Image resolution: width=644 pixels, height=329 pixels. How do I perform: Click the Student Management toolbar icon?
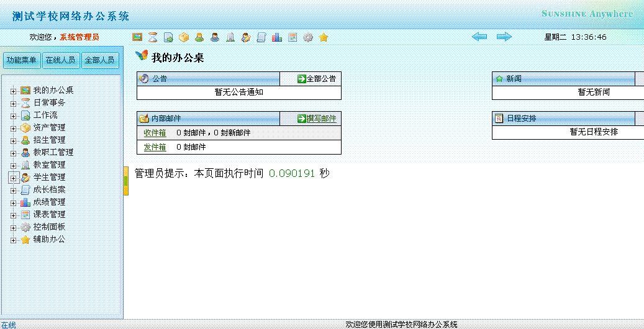coord(245,37)
